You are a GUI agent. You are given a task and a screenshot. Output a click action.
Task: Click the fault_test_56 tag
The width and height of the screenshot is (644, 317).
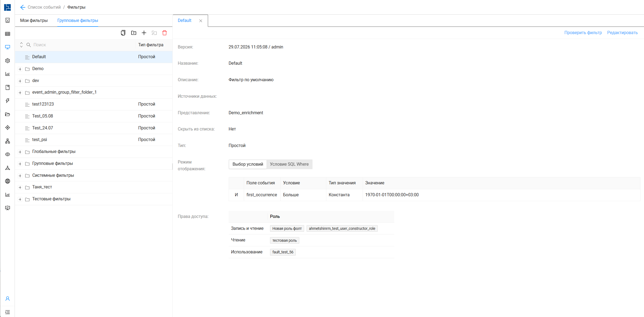(283, 252)
